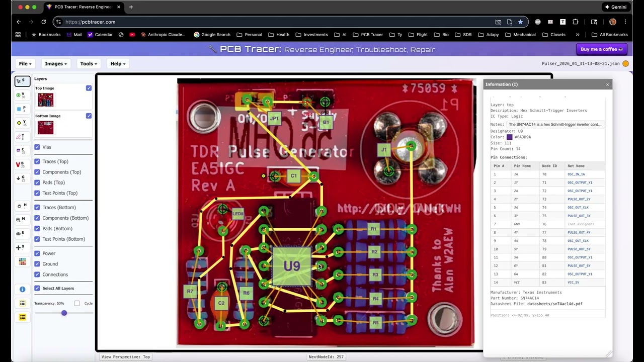Click the Chrome profile avatar

612,22
